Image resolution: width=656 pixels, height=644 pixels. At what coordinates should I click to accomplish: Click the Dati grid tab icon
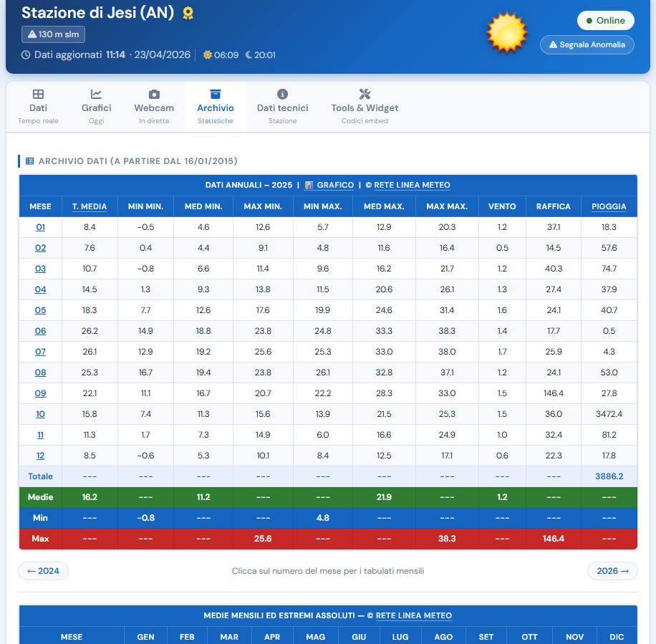pos(39,95)
